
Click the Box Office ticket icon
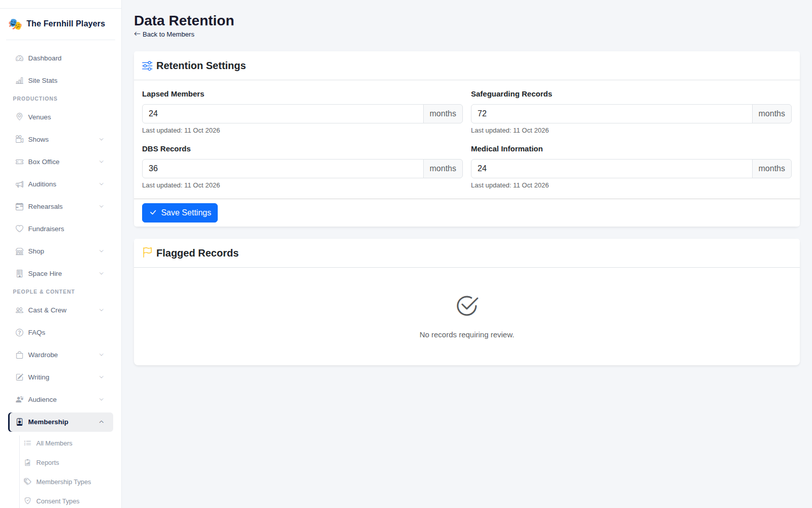tap(19, 162)
